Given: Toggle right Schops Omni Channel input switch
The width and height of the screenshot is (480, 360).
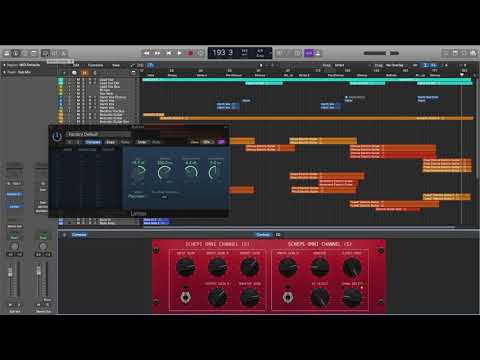Looking at the screenshot, I should coord(288,296).
